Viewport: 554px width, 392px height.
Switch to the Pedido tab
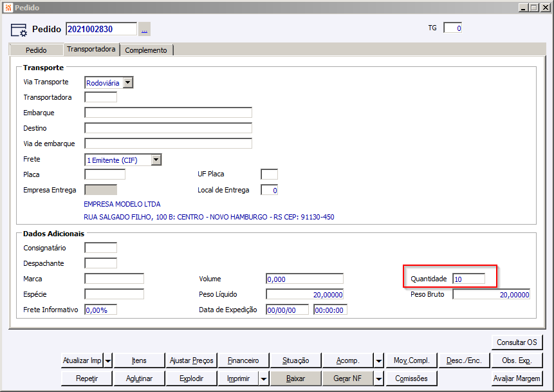tap(36, 50)
